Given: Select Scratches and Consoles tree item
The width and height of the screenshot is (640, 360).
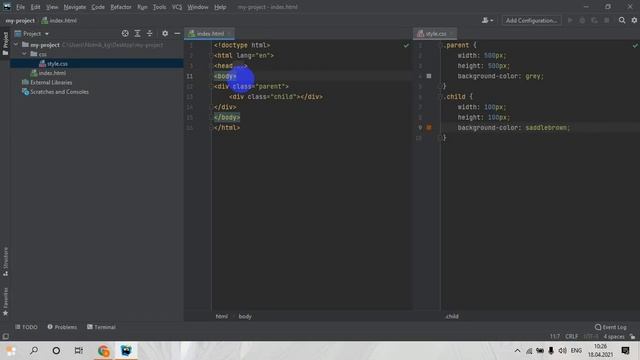Looking at the screenshot, I should (59, 92).
